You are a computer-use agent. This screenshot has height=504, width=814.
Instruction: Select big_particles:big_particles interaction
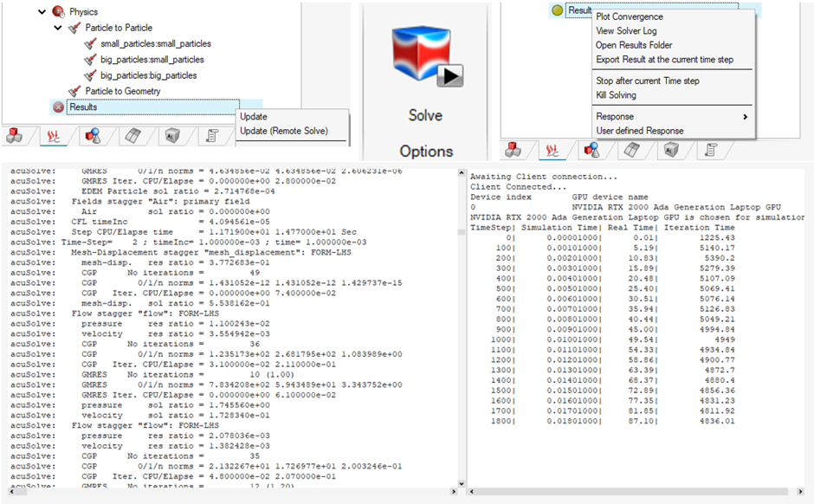click(148, 75)
